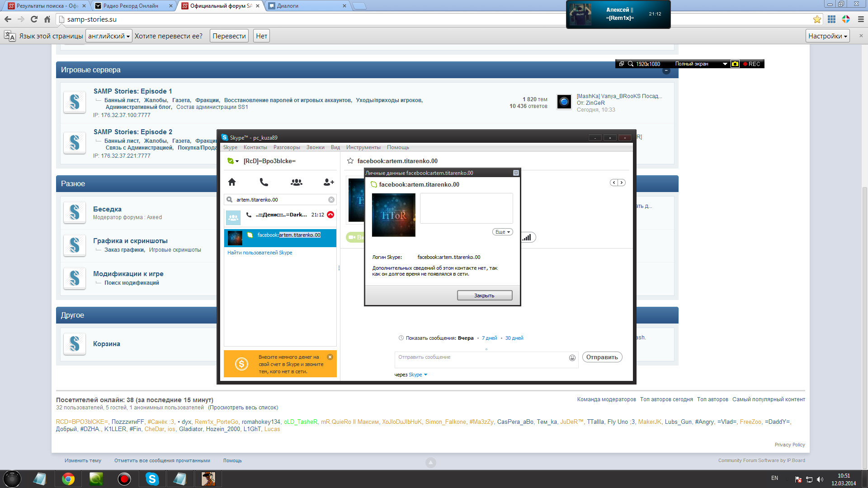Bookmark page with Chrome star icon

pos(817,19)
